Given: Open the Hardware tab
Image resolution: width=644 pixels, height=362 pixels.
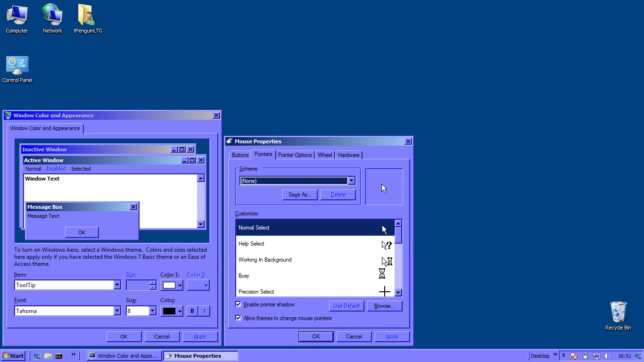Looking at the screenshot, I should tap(349, 155).
